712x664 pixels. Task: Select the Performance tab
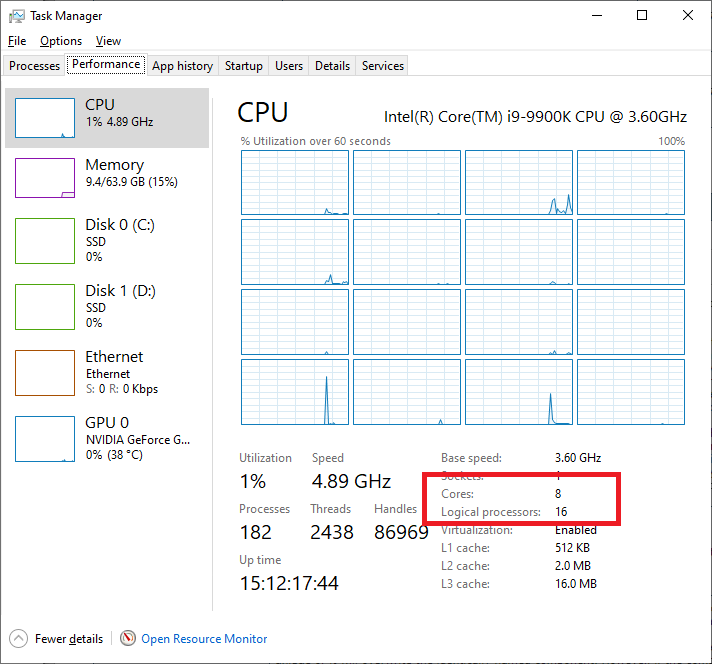(106, 64)
